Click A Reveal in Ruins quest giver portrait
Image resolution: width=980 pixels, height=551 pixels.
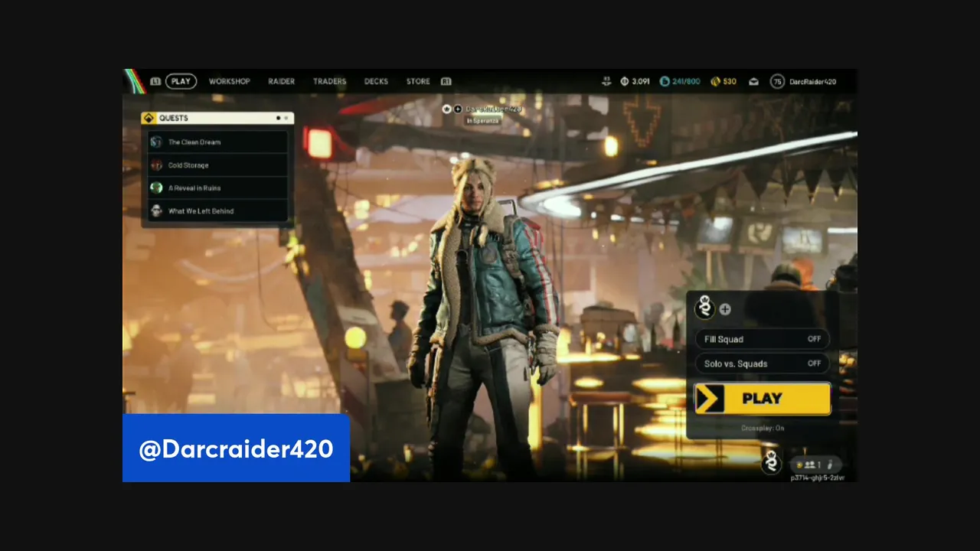click(x=156, y=187)
